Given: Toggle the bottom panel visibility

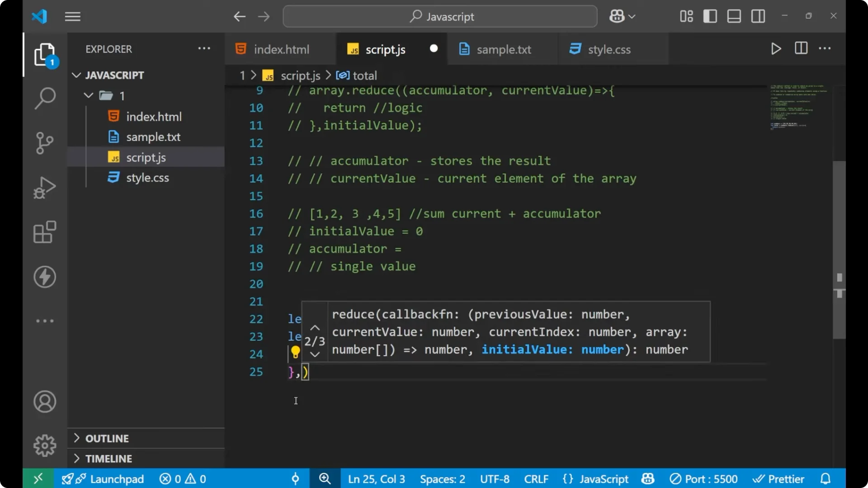Looking at the screenshot, I should [x=734, y=16].
